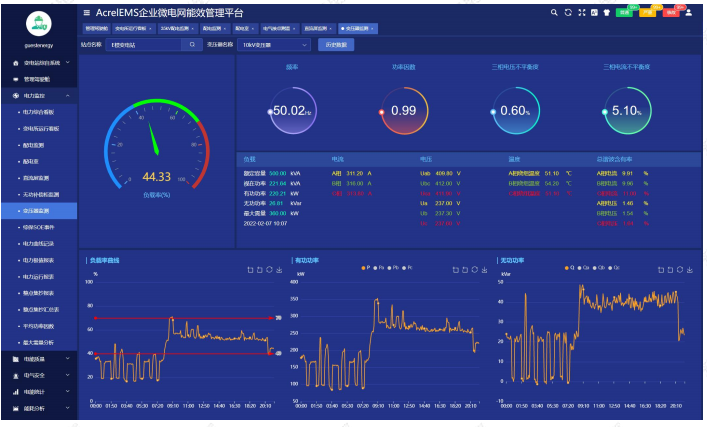The height and width of the screenshot is (427, 707).
Task: Click zoom icon on active power chart
Action: pos(455,270)
